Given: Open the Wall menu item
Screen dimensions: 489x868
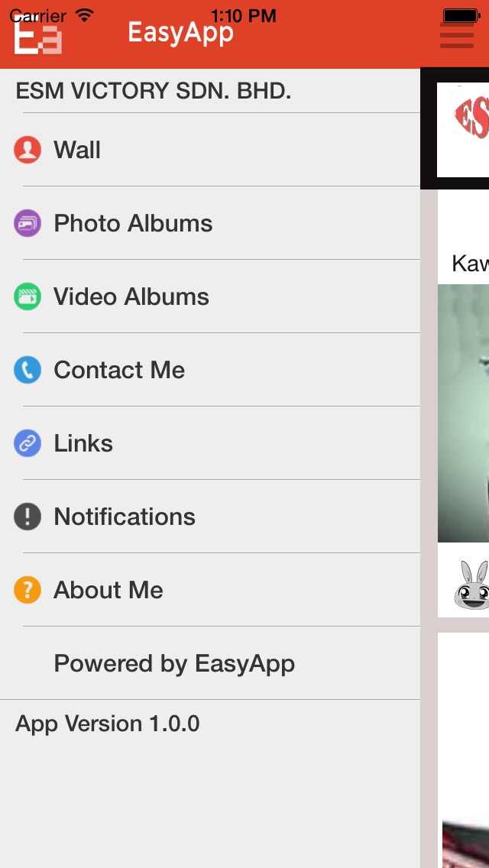Looking at the screenshot, I should [210, 150].
